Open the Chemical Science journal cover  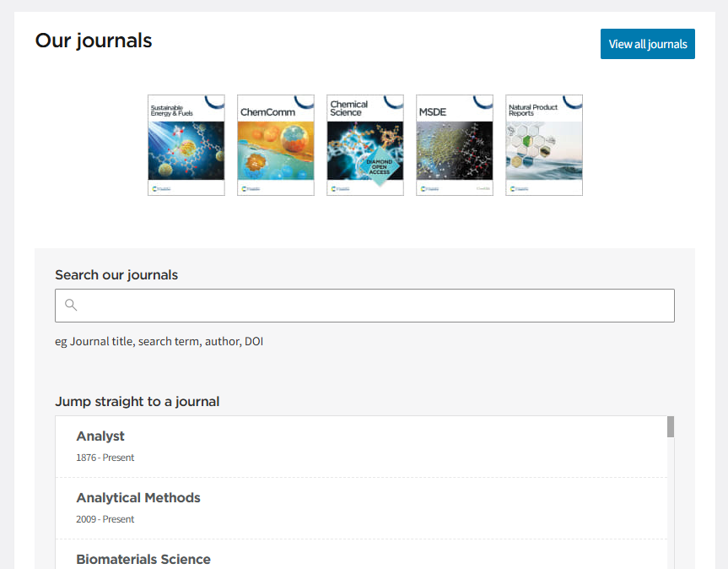(365, 145)
